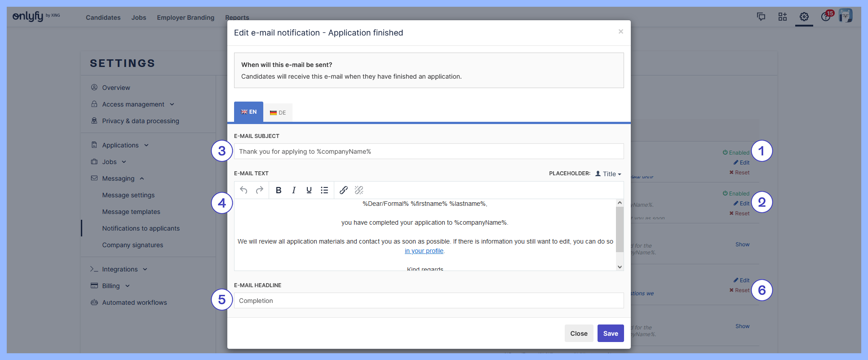The image size is (868, 360).
Task: Click the insert link icon
Action: coord(344,190)
